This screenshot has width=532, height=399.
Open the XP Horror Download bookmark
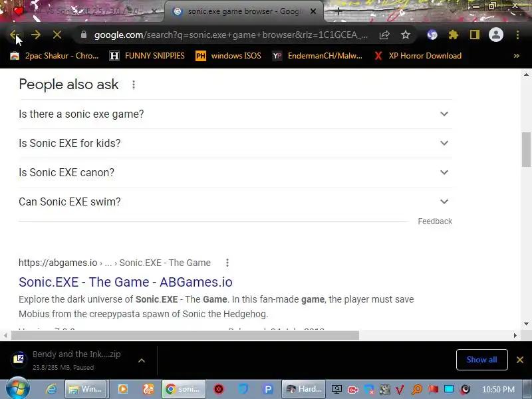click(x=418, y=56)
